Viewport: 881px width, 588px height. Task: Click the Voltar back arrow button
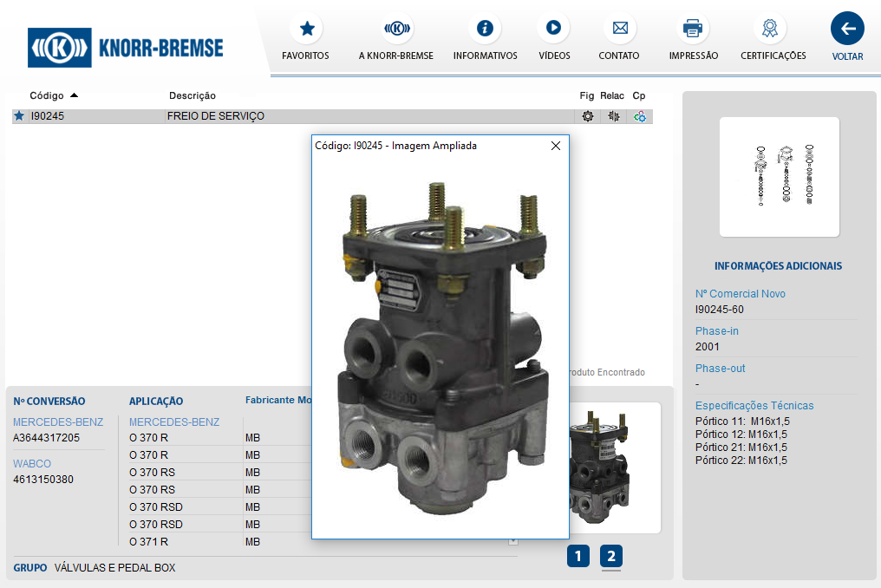(x=847, y=29)
